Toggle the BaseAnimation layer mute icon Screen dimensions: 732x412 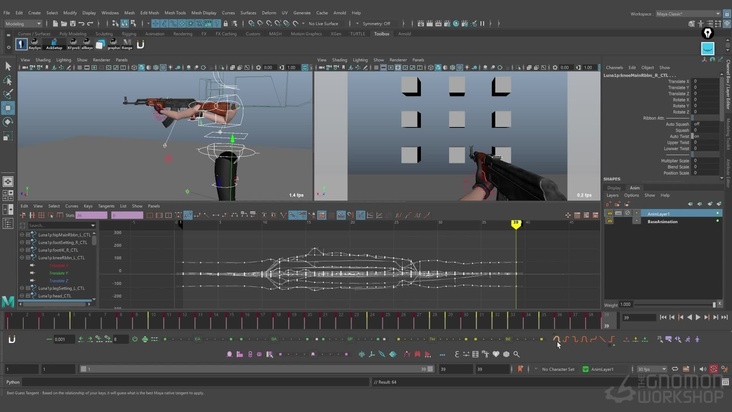click(x=610, y=221)
